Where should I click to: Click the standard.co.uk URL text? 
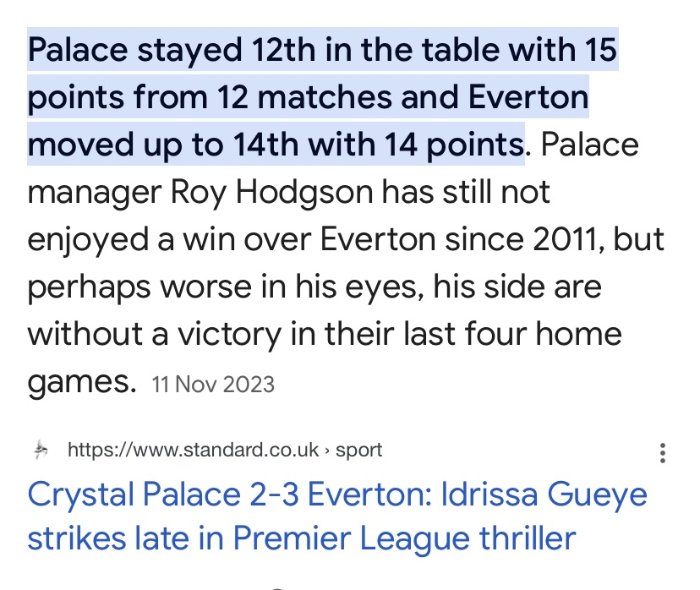[193, 451]
